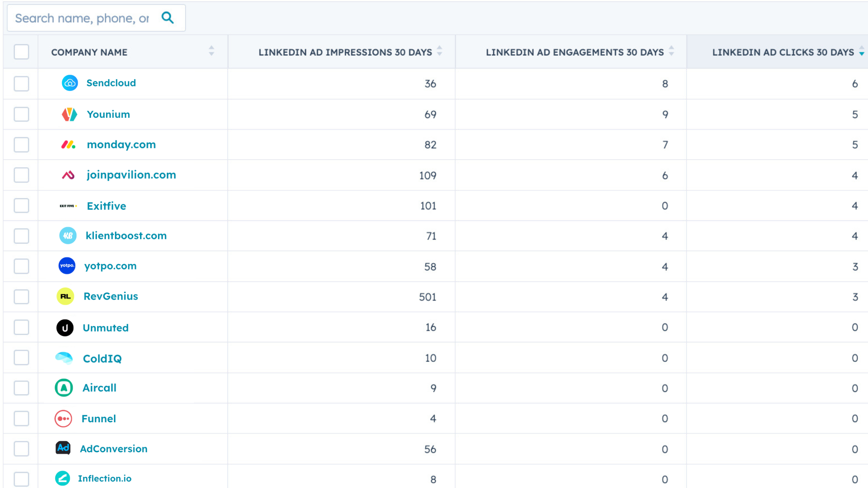Sort by LinkedIn Ad Impressions column arrows

[439, 51]
